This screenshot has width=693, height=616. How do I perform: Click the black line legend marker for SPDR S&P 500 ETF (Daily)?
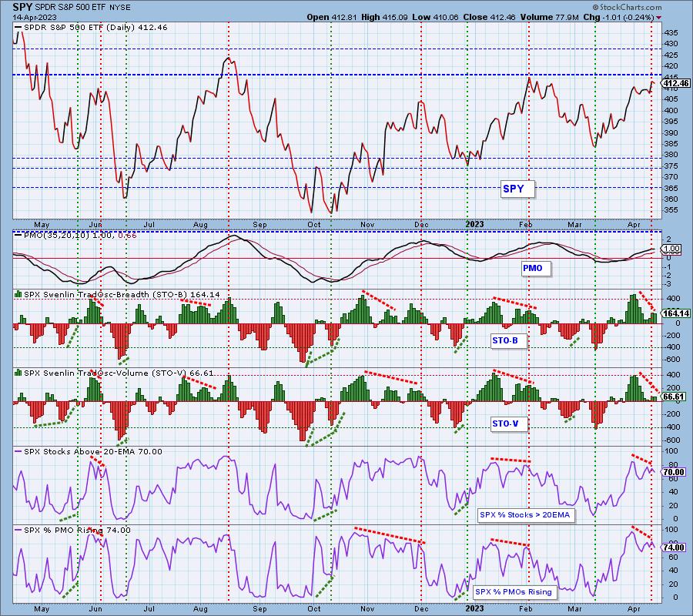coord(18,28)
